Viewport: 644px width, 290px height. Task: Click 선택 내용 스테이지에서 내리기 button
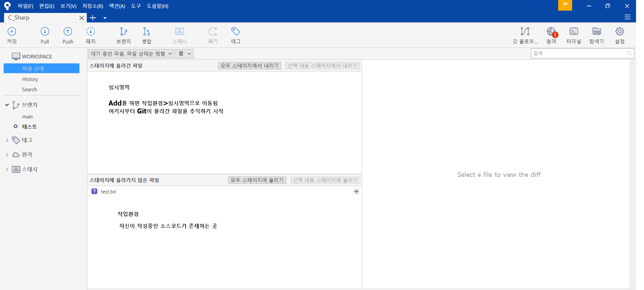pos(322,66)
